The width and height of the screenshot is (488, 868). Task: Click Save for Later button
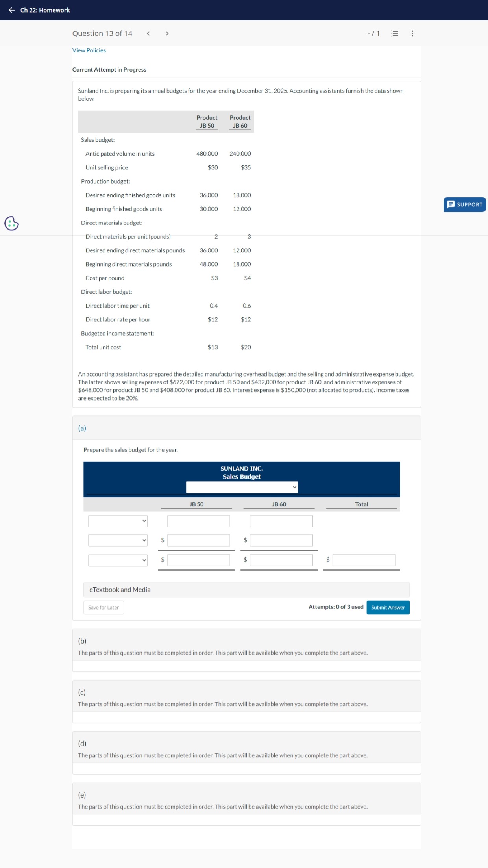(x=104, y=607)
